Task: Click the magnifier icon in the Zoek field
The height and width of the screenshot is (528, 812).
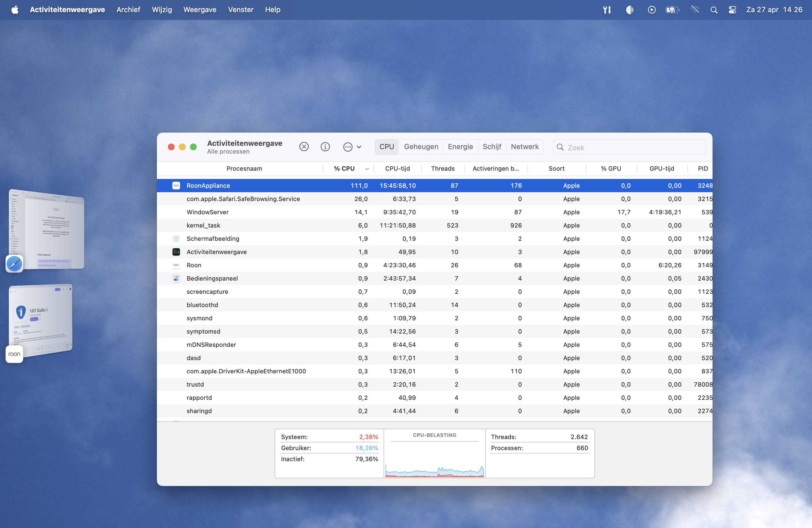Action: point(560,147)
